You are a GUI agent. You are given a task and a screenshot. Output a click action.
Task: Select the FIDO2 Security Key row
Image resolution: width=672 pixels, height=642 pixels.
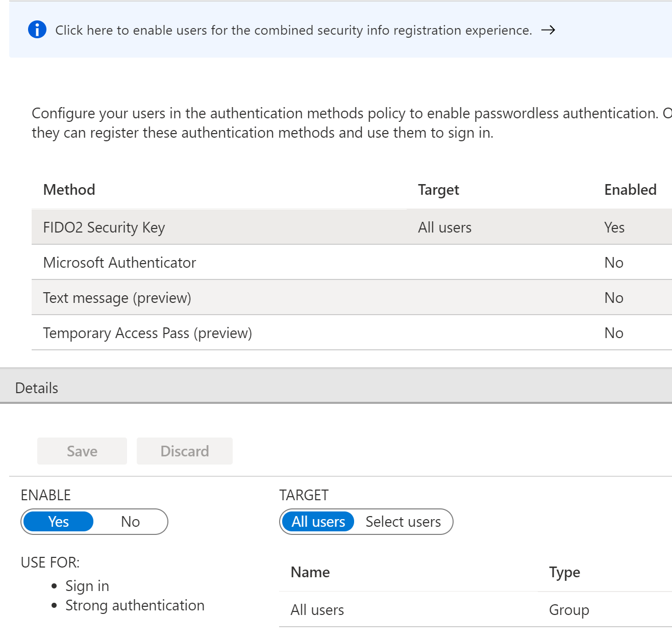104,227
